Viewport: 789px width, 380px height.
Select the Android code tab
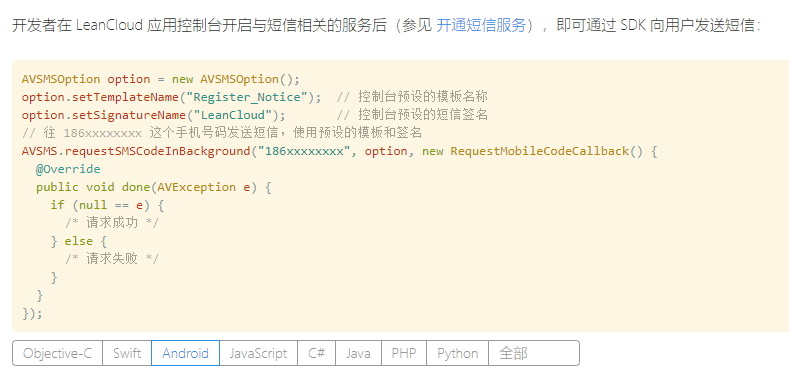point(185,353)
